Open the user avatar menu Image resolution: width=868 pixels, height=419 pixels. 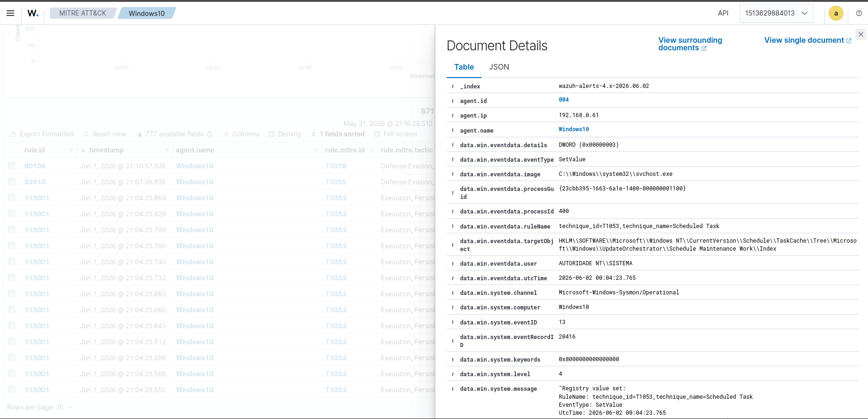836,13
